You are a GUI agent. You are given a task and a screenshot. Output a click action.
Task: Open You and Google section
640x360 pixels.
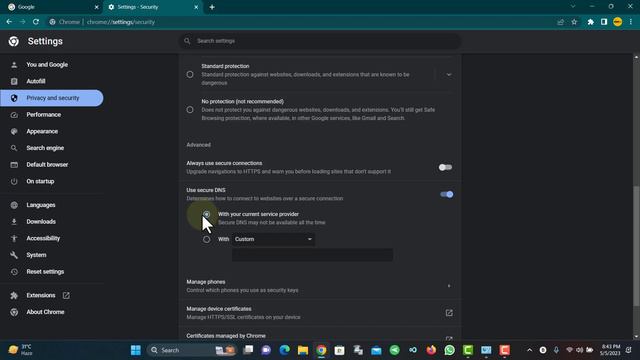tap(47, 64)
